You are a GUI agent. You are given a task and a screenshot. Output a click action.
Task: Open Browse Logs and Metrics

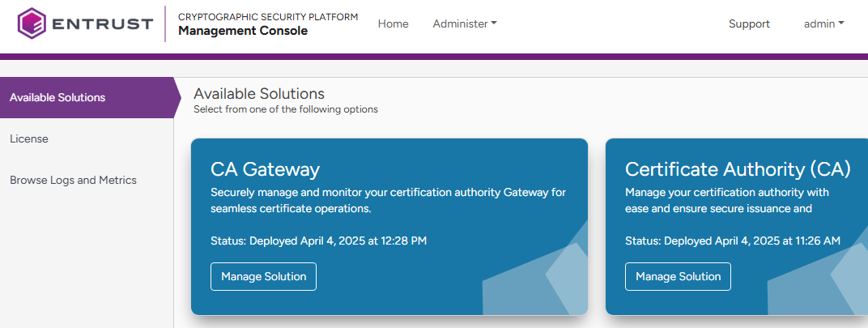tap(73, 180)
